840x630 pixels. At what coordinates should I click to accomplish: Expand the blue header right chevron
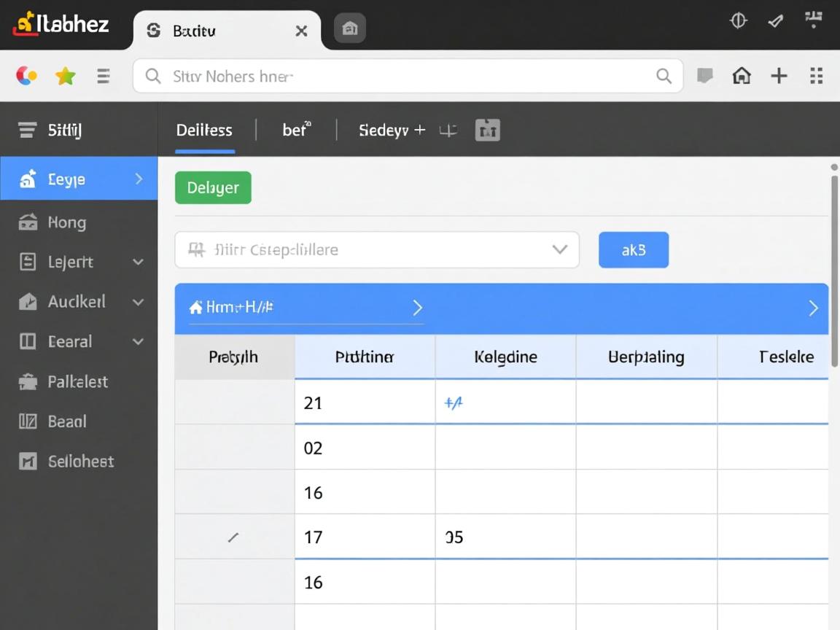(813, 308)
